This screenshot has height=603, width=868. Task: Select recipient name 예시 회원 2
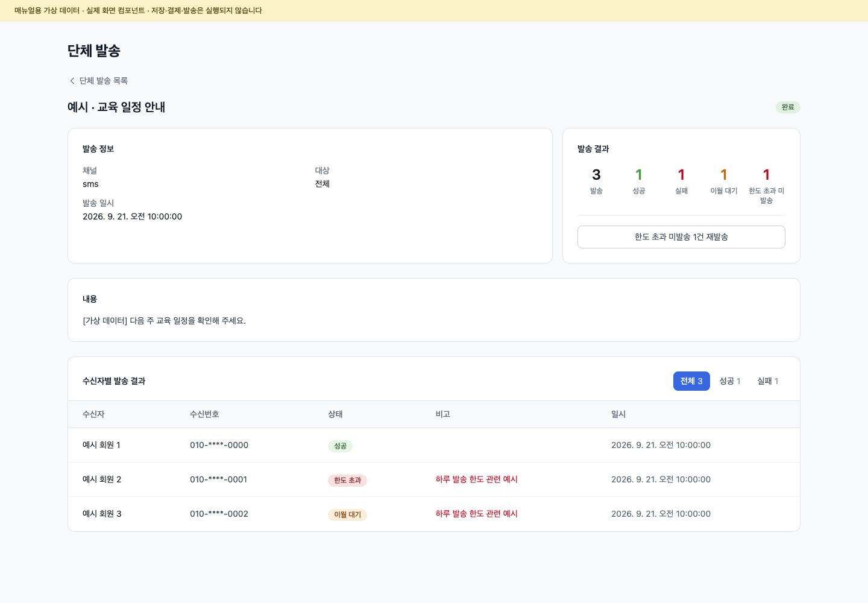102,479
